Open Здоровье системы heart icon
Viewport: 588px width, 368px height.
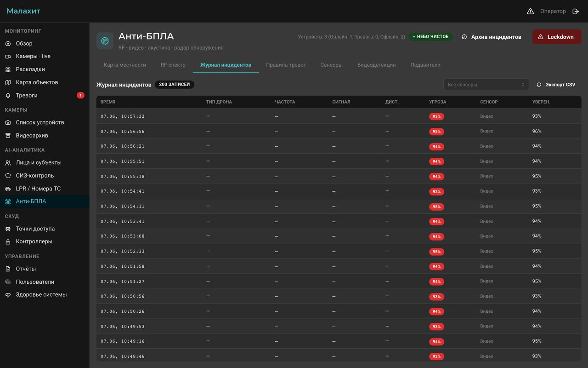click(8, 295)
